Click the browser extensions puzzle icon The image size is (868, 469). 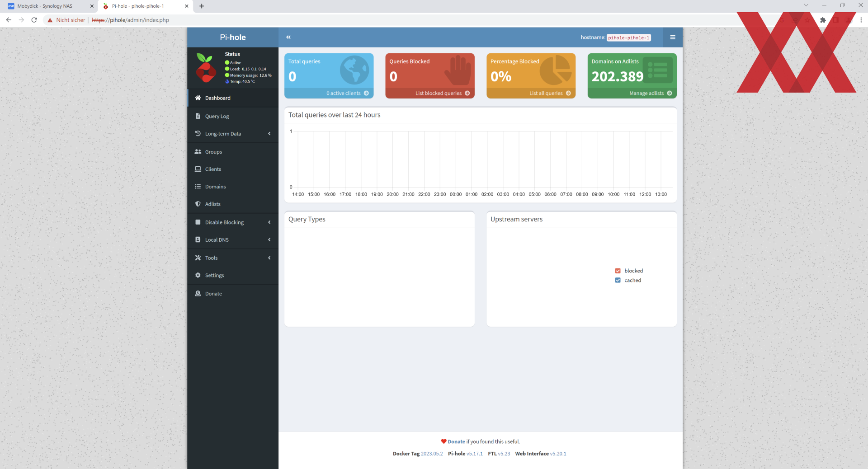[823, 20]
